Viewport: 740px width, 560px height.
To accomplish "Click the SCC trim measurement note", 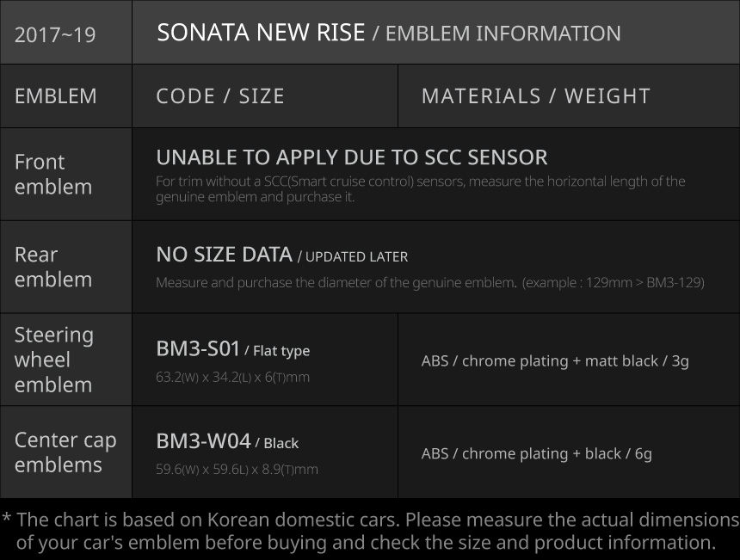I will pos(420,189).
